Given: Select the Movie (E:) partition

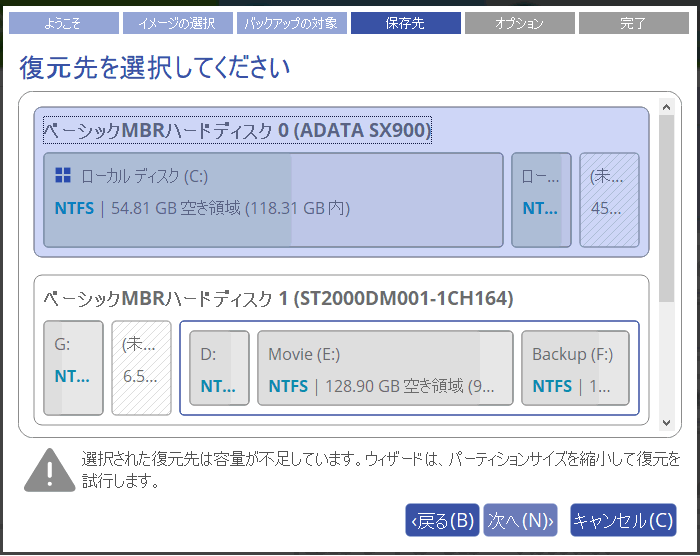Looking at the screenshot, I should pos(385,368).
